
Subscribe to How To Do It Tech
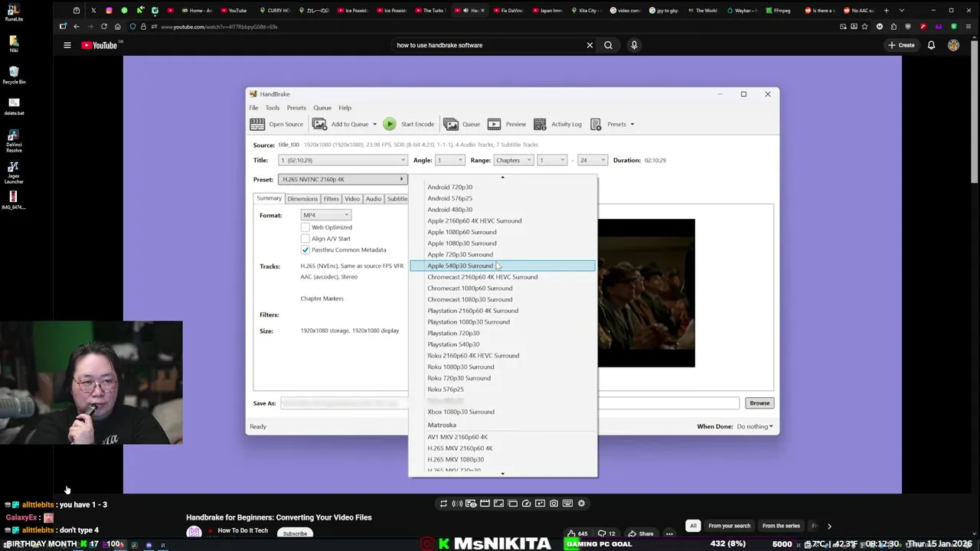pos(295,533)
